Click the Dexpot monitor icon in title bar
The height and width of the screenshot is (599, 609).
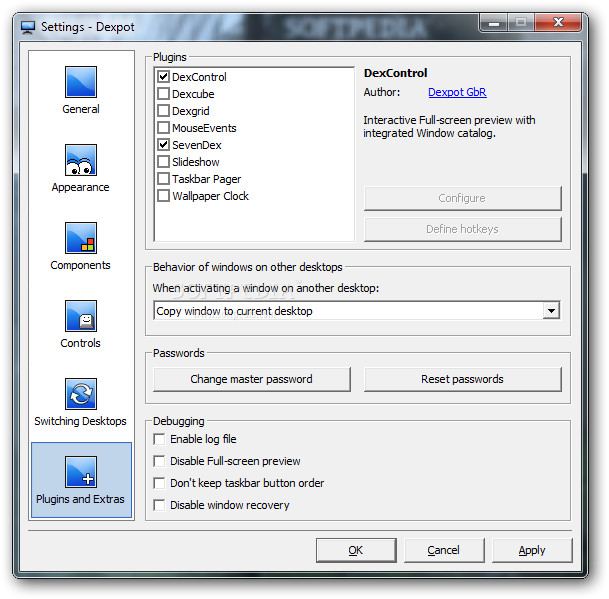pyautogui.click(x=28, y=27)
